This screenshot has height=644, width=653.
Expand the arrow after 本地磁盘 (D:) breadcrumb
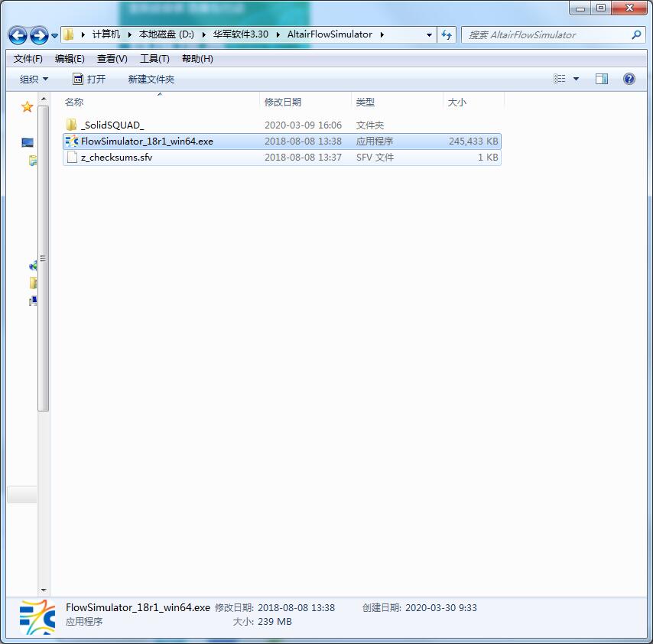coord(203,34)
